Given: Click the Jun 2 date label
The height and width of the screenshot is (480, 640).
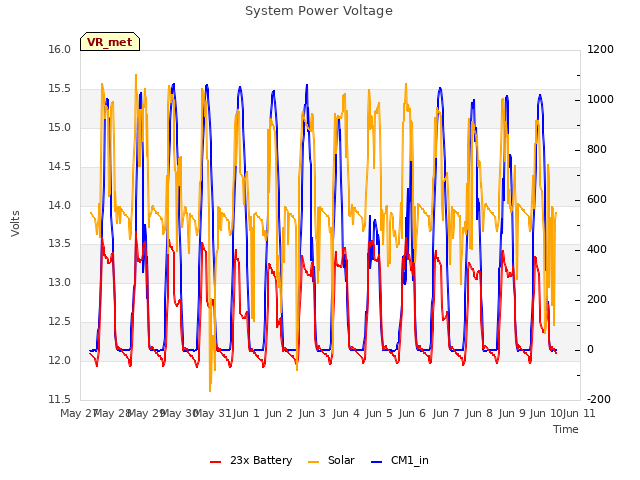Looking at the screenshot, I should tap(279, 413).
